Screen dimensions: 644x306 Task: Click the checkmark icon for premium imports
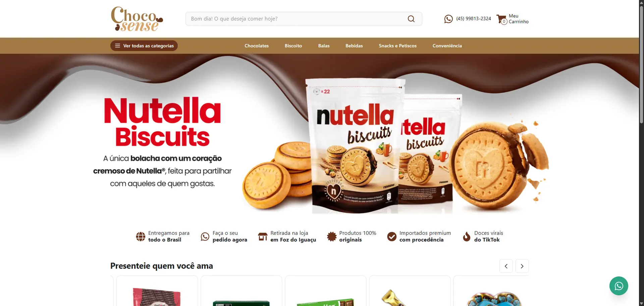(391, 236)
